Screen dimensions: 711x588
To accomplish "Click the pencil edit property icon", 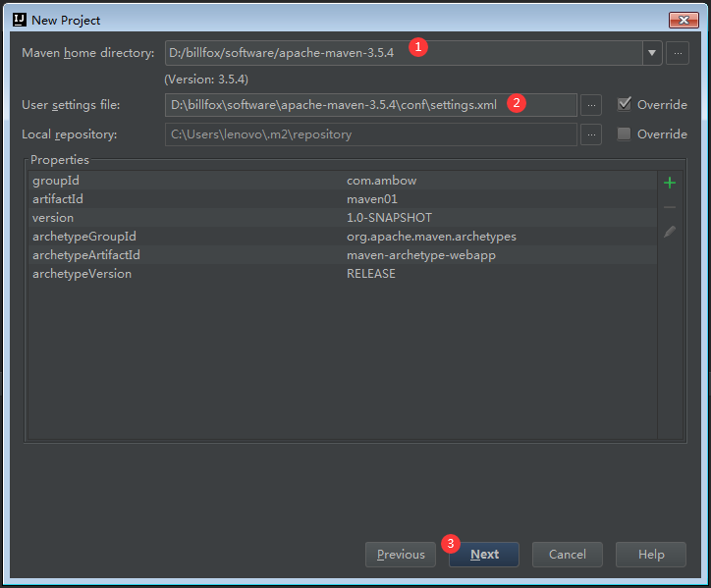I will click(670, 232).
